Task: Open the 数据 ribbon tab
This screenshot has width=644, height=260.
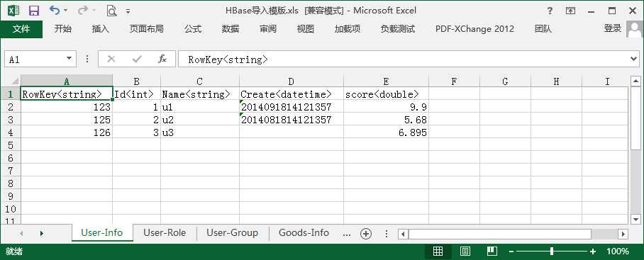Action: tap(231, 29)
